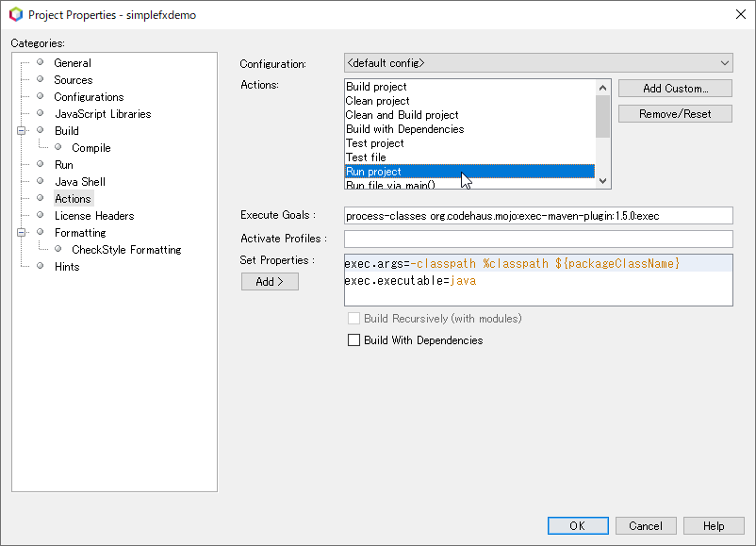Select the Run category
This screenshot has width=756, height=546.
click(64, 165)
